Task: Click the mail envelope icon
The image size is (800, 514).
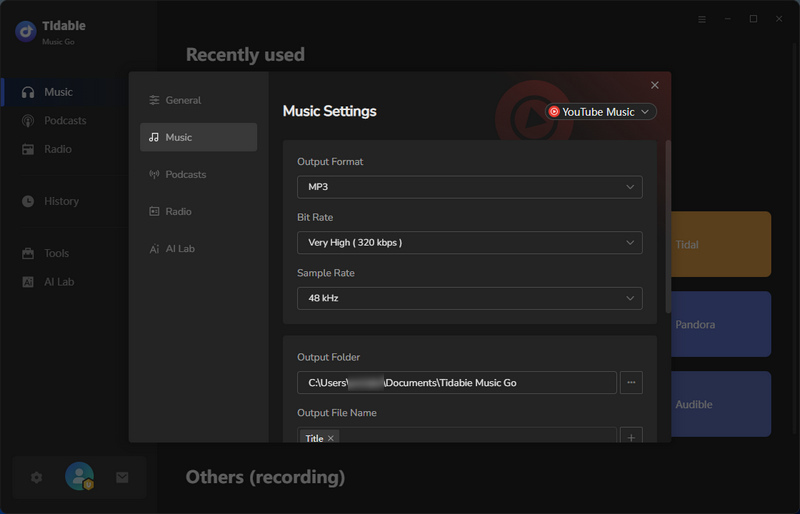Action: coord(122,478)
